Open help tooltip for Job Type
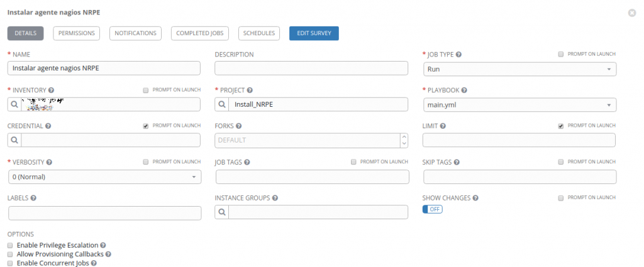 (x=458, y=55)
